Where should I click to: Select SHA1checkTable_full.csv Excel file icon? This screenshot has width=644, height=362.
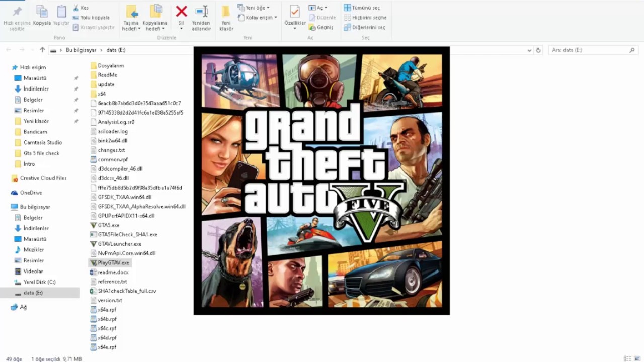click(93, 291)
